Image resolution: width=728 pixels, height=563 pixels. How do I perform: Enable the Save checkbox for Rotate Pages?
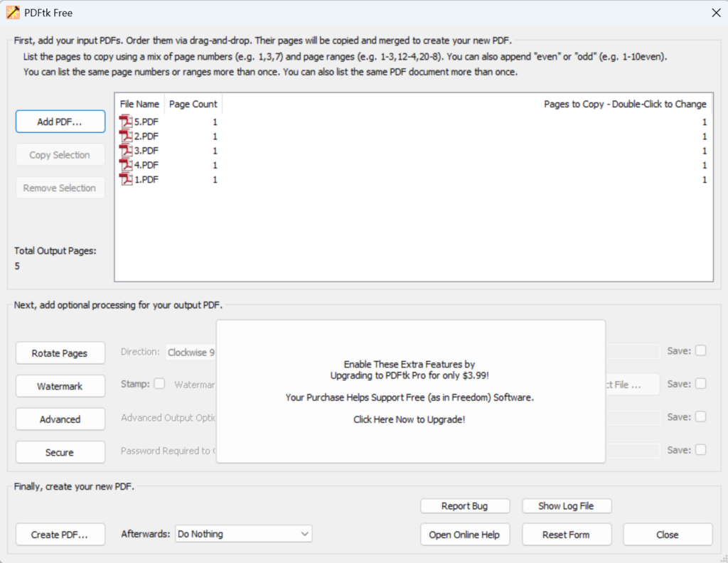tap(701, 350)
